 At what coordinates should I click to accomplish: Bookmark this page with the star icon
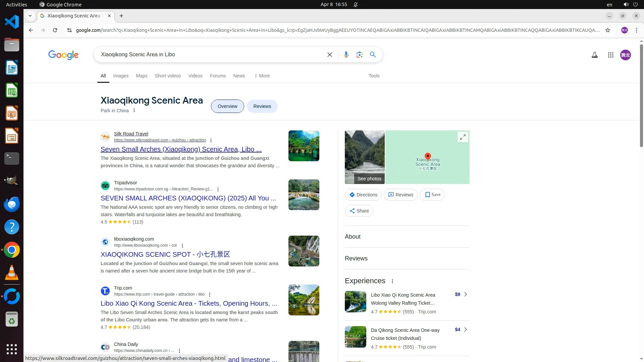pos(607,30)
